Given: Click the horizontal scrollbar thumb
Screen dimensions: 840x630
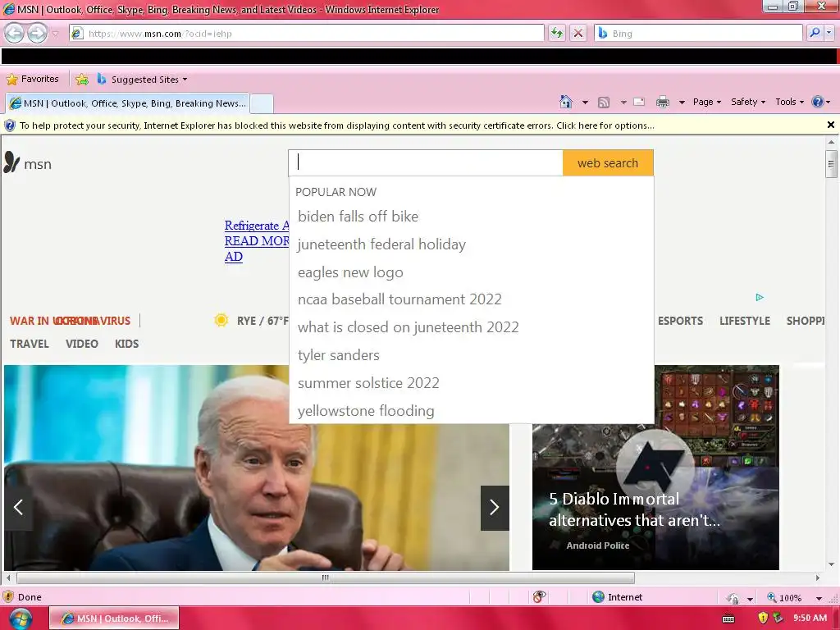Looking at the screenshot, I should click(325, 577).
